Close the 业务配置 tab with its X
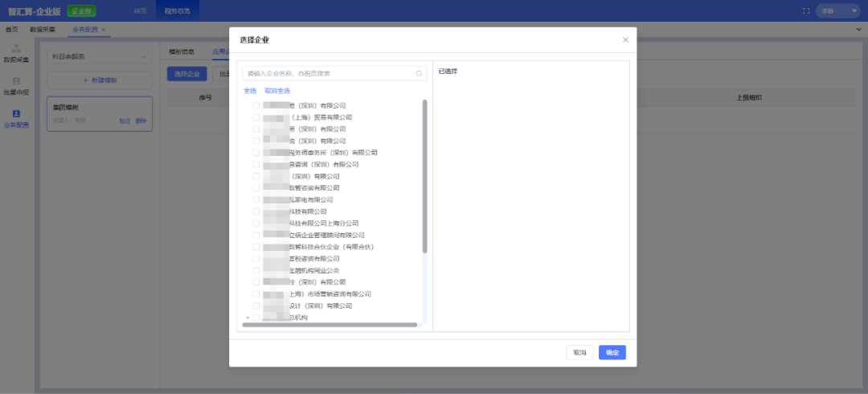The height and width of the screenshot is (394, 868). 104,30
